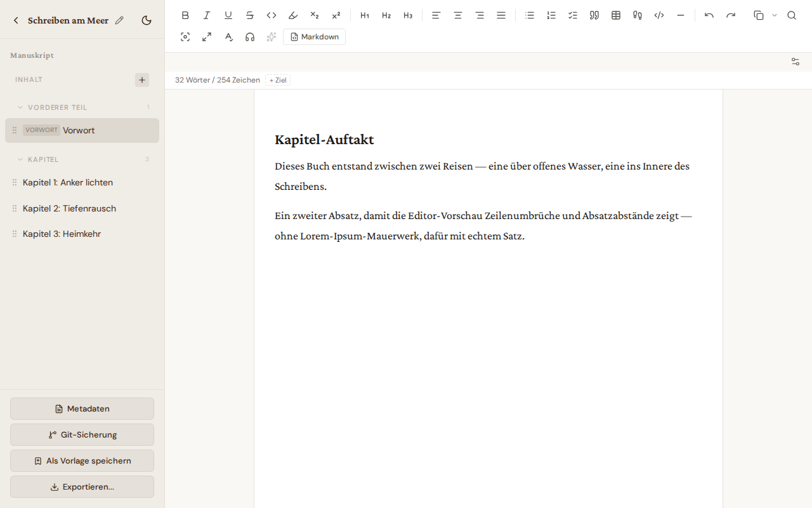Viewport: 812px width, 508px height.
Task: Click drag handle of Kapitel 2
Action: point(15,208)
